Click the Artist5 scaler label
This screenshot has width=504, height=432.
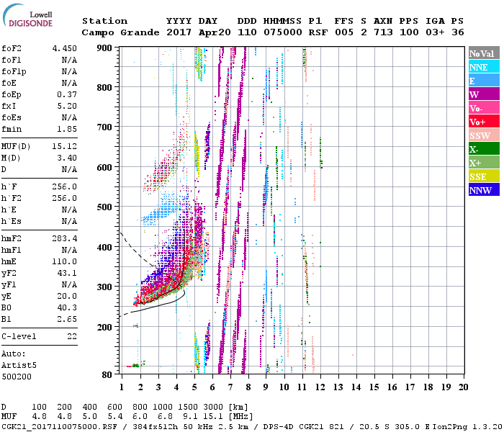click(x=19, y=366)
